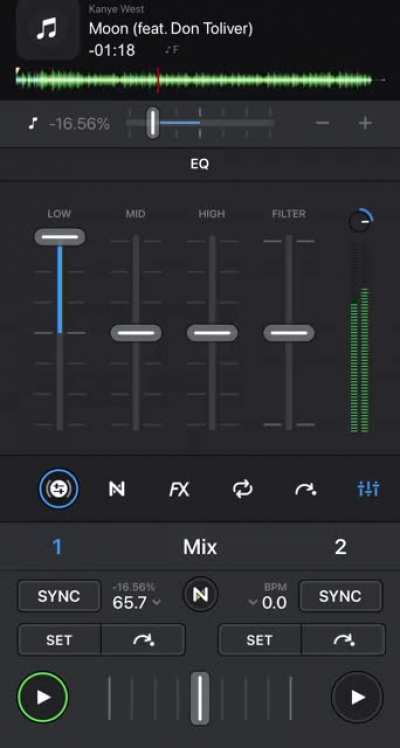Click deck 1 SET cue button
The width and height of the screenshot is (400, 748).
(x=59, y=640)
